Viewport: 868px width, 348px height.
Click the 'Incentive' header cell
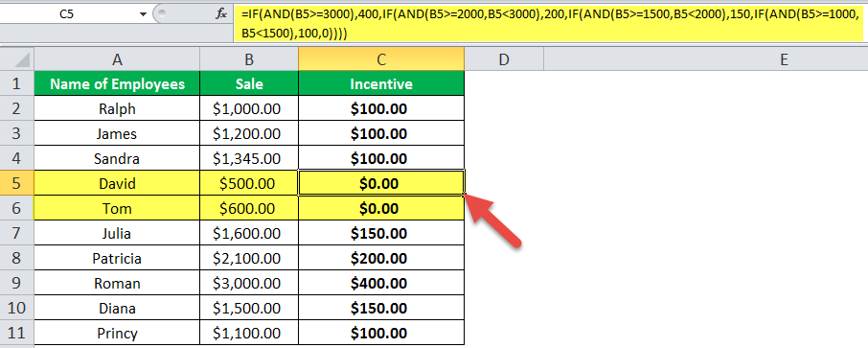coord(381,83)
